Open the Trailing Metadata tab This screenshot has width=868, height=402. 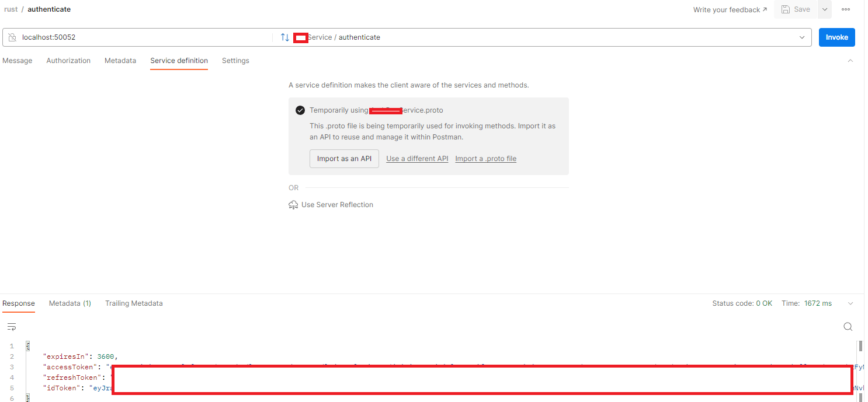coord(134,303)
